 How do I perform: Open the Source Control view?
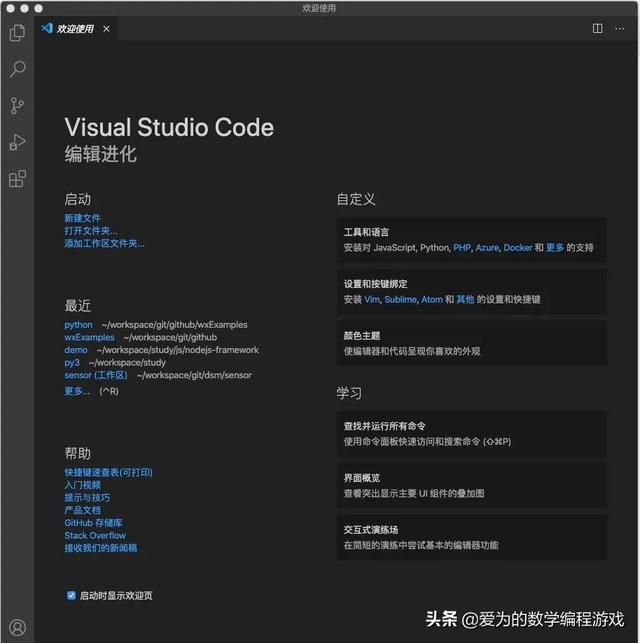[x=17, y=105]
